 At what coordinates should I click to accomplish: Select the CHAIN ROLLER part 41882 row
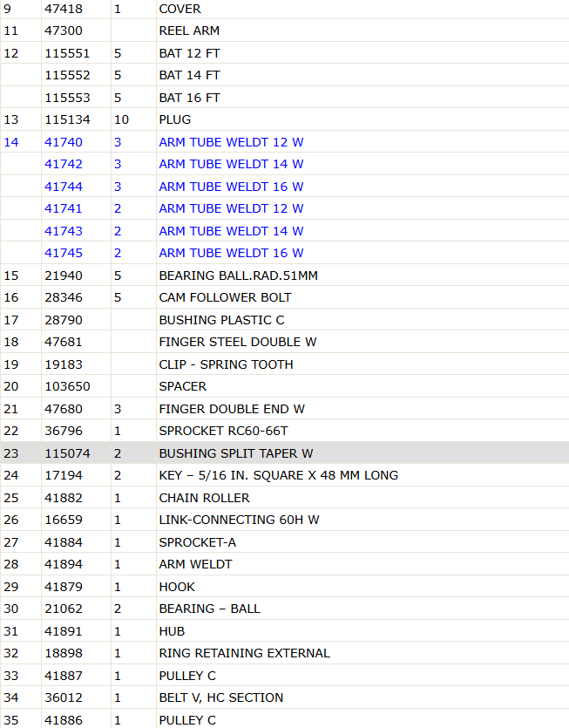coord(284,498)
